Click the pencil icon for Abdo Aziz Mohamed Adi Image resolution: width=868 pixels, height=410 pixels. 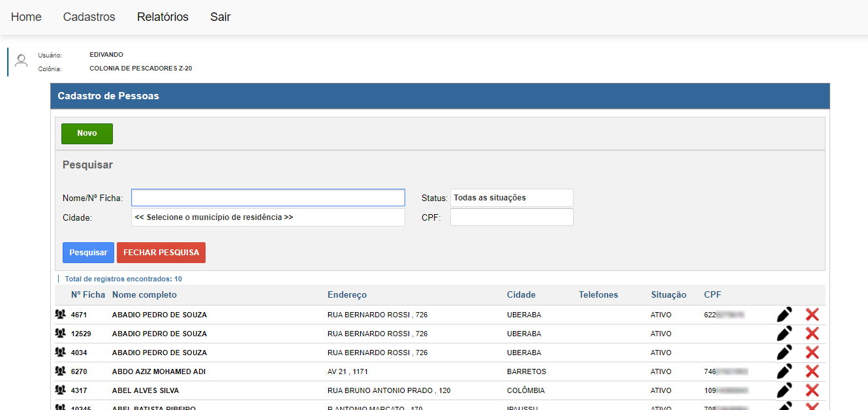[x=784, y=371]
